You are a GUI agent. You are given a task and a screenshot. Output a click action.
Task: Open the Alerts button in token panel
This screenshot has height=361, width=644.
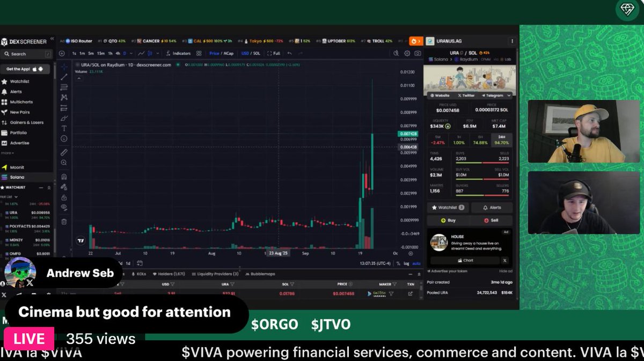[x=492, y=208]
